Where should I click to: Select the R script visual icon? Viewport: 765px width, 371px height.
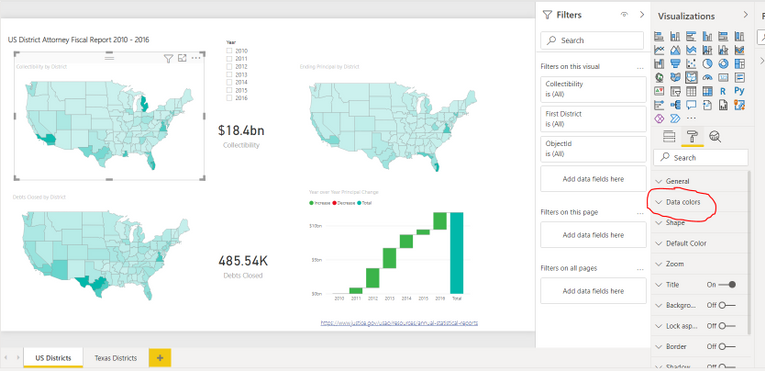pyautogui.click(x=723, y=91)
